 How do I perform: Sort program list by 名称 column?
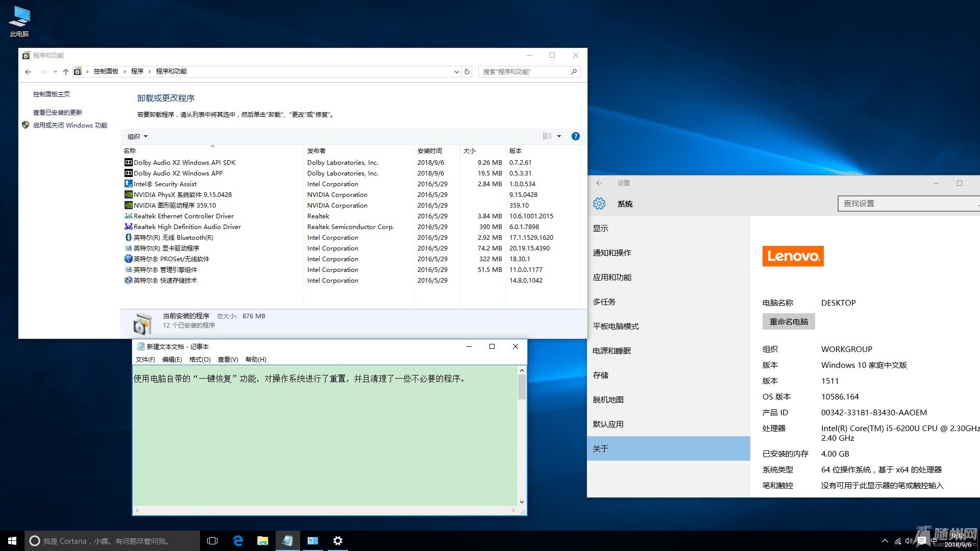tap(212, 151)
